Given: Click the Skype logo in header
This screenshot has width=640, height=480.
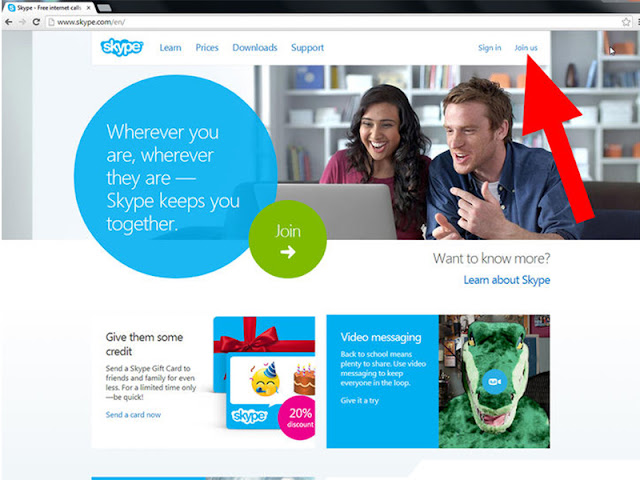Looking at the screenshot, I should (x=122, y=47).
